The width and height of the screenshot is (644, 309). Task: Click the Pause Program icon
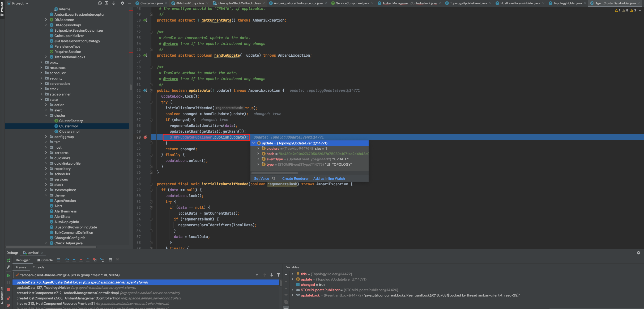[x=8, y=282]
